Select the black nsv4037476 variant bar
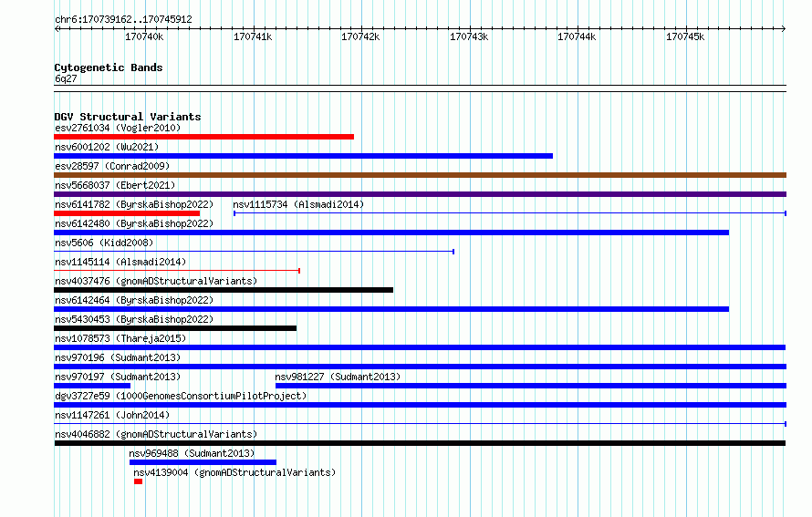Image resolution: width=812 pixels, height=517 pixels. point(224,290)
